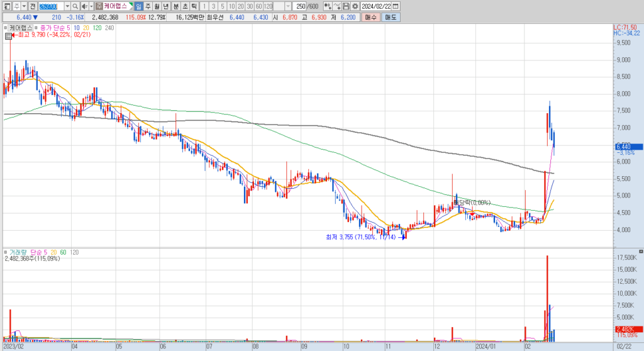Click the 최우선 label in quote bar

pyautogui.click(x=214, y=17)
